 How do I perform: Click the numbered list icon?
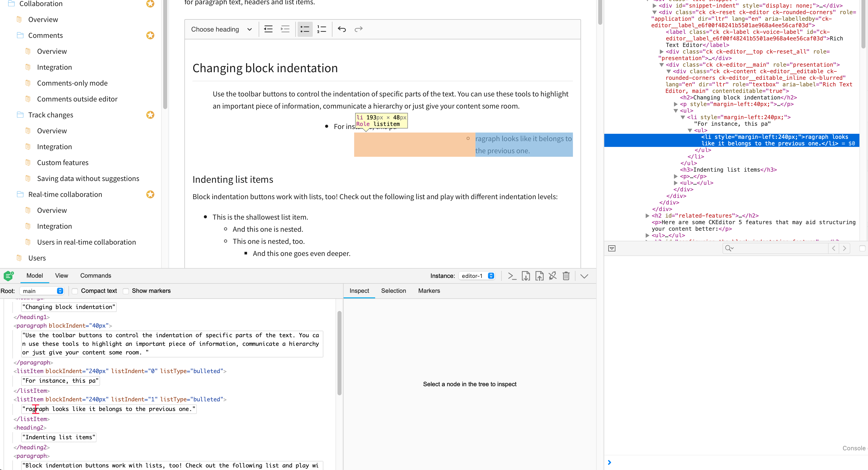322,29
